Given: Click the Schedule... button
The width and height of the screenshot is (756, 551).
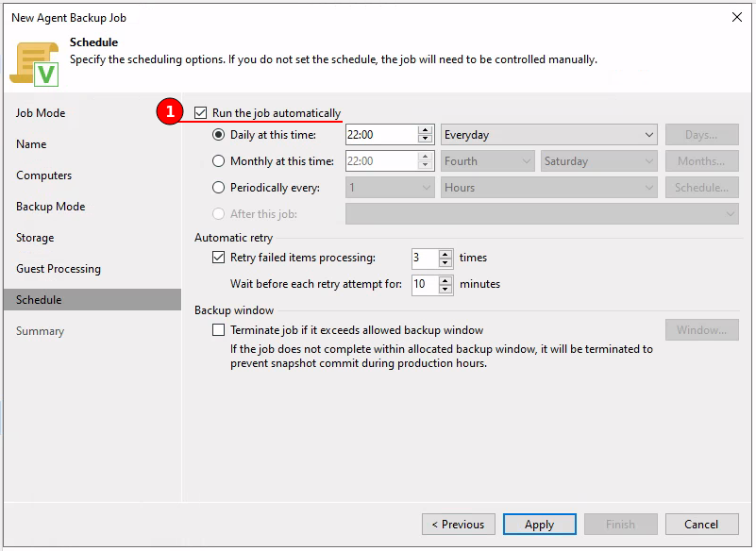Looking at the screenshot, I should point(701,188).
